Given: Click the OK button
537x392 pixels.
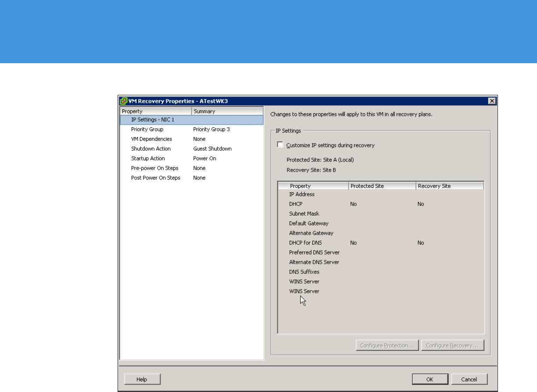Looking at the screenshot, I should 430,379.
